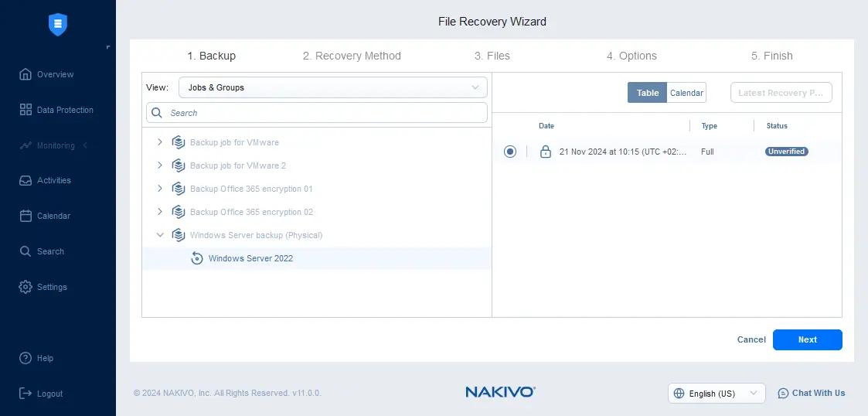Collapse the Monitoring menu chevron
Image resolution: width=868 pixels, height=416 pixels.
(x=85, y=145)
